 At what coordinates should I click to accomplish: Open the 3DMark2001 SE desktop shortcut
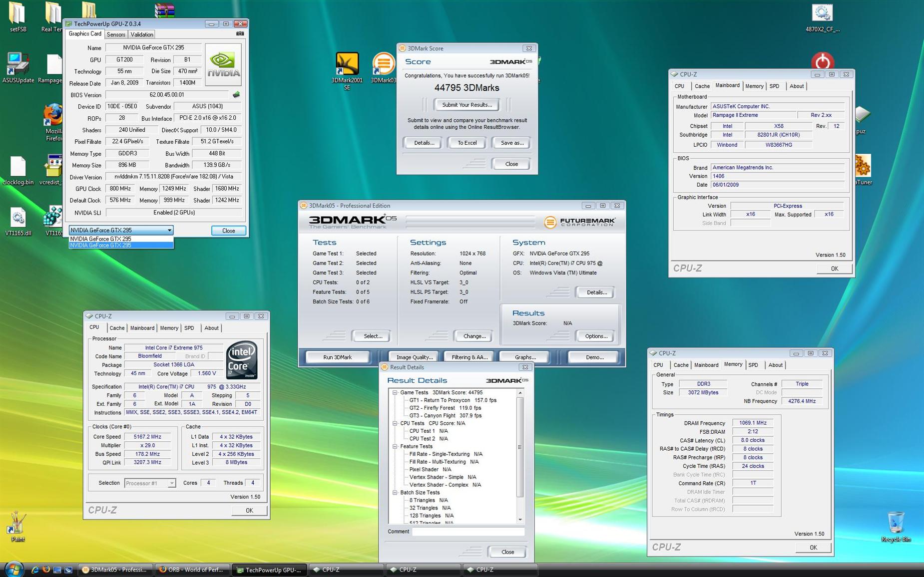[347, 71]
